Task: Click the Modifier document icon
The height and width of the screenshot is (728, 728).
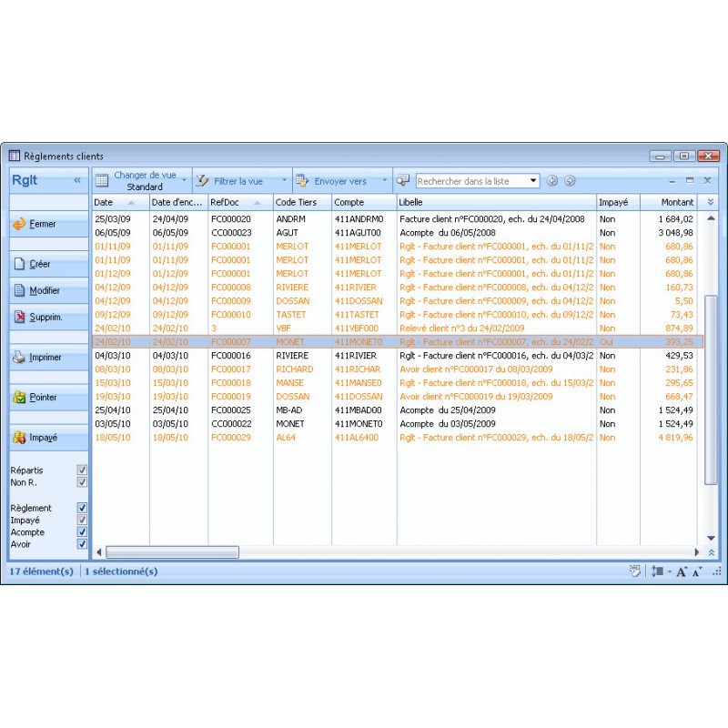Action: coord(19,290)
